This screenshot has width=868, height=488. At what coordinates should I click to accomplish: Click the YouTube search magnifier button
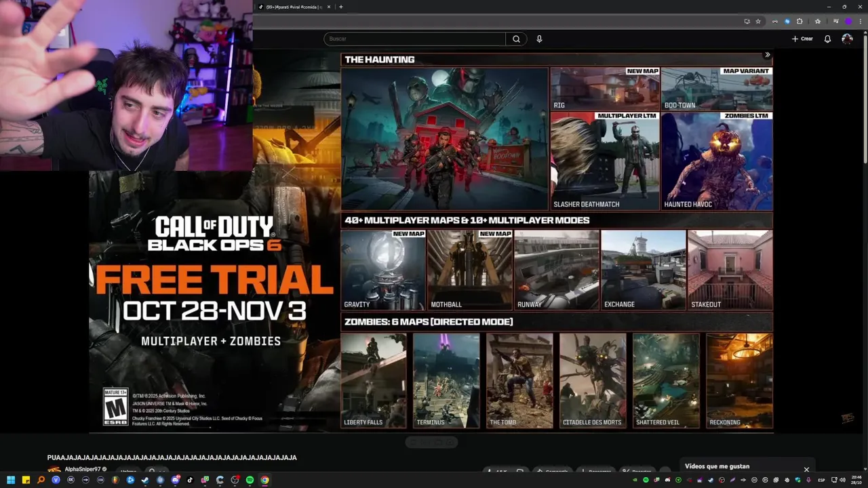(x=516, y=39)
